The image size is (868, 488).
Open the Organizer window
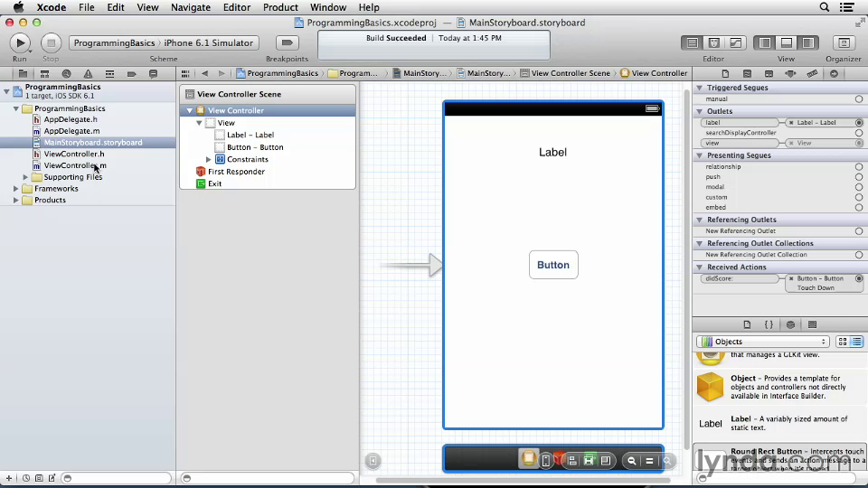[844, 42]
